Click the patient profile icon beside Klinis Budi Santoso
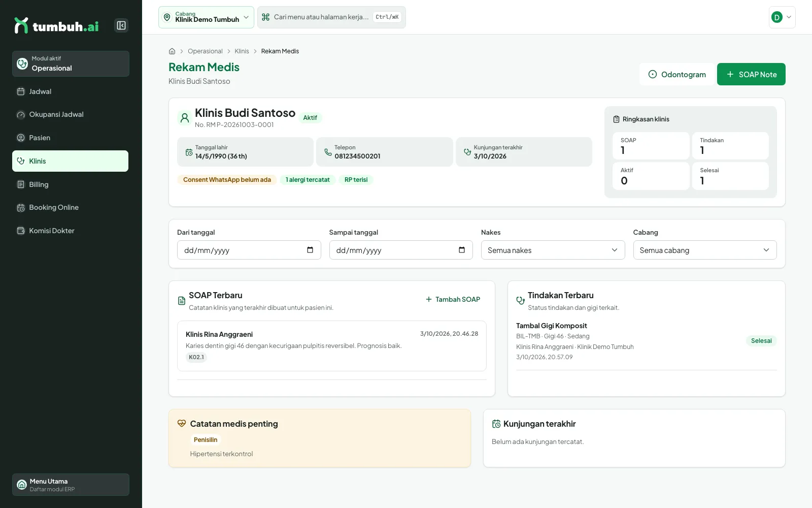812x508 pixels. click(185, 118)
